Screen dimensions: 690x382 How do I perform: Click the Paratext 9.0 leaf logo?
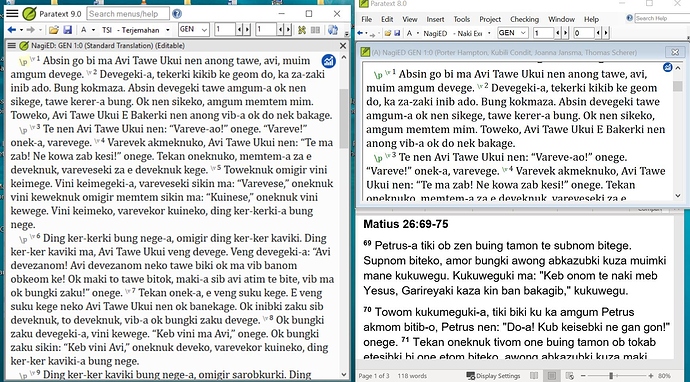[29, 14]
